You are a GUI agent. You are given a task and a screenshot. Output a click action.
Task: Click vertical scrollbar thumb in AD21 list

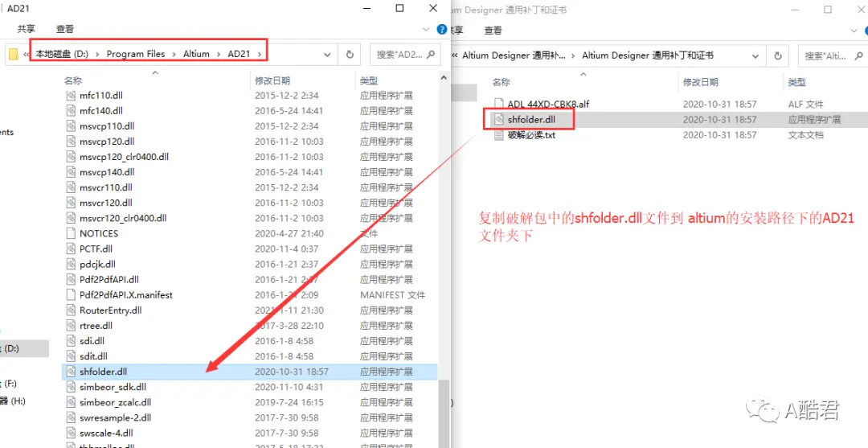pyautogui.click(x=444, y=413)
